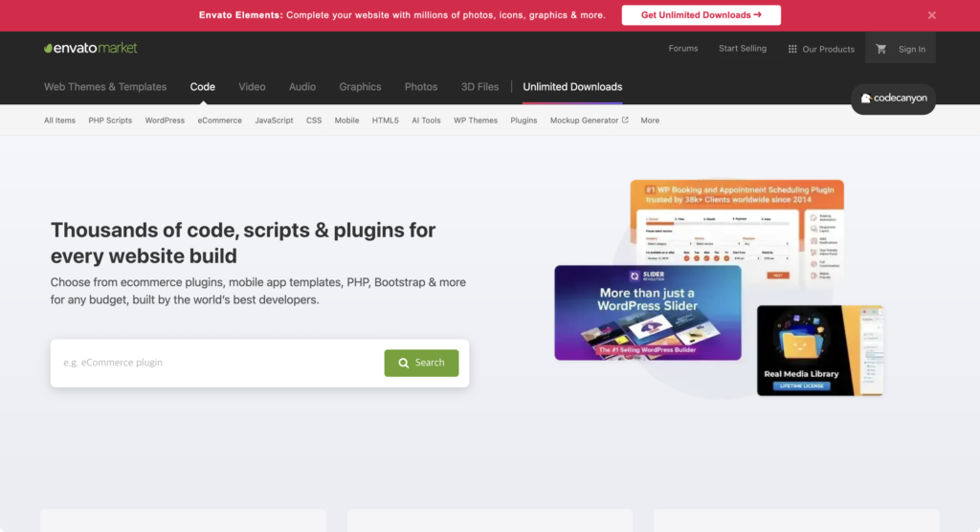The width and height of the screenshot is (980, 532).
Task: Click the Our Products grid icon
Action: (792, 49)
